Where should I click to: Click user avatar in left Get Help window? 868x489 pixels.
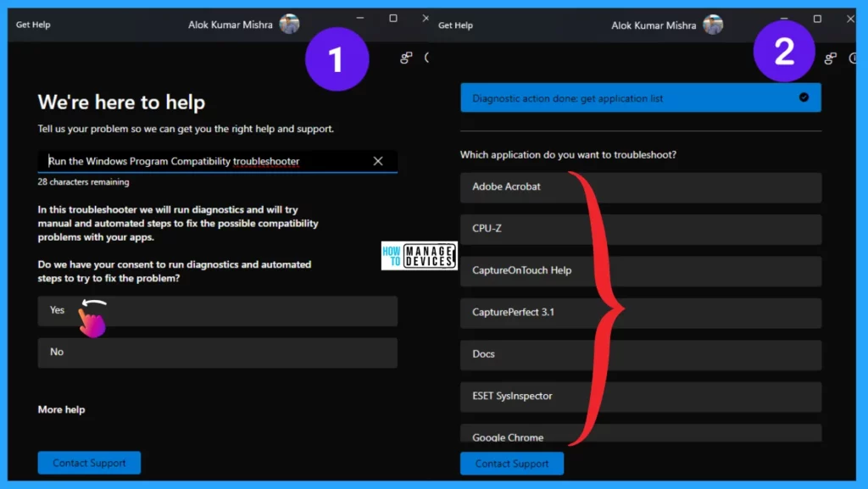[x=290, y=24]
